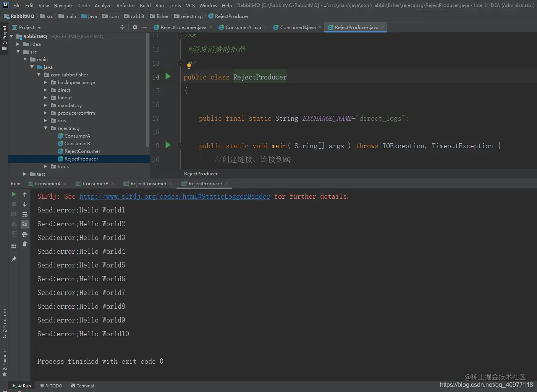The height and width of the screenshot is (392, 537).
Task: Select RejectConsumer class in project tree
Action: [x=82, y=151]
